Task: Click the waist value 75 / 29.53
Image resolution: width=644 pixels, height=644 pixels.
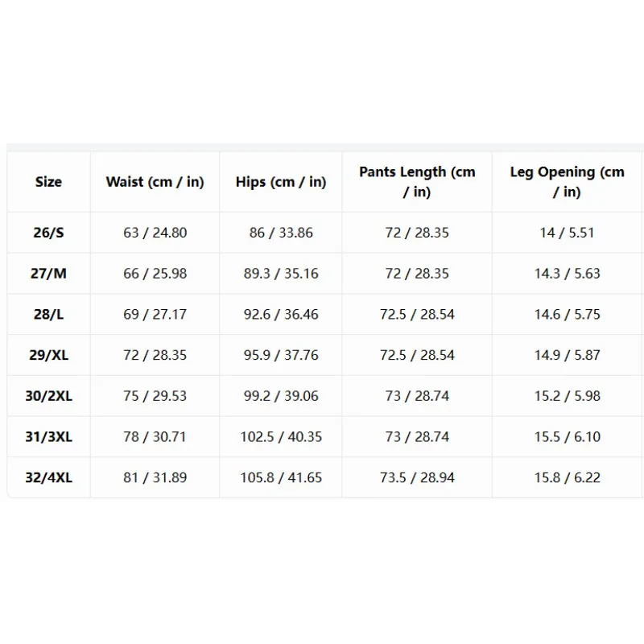Action: coord(155,395)
